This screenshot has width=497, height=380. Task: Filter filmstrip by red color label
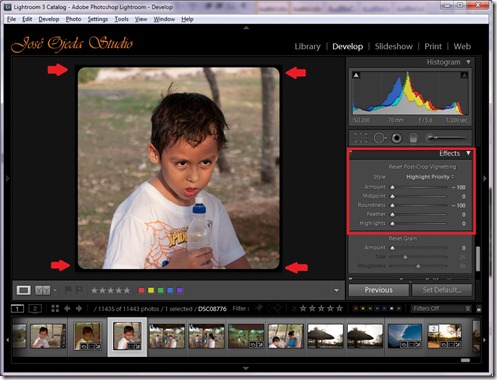356,309
